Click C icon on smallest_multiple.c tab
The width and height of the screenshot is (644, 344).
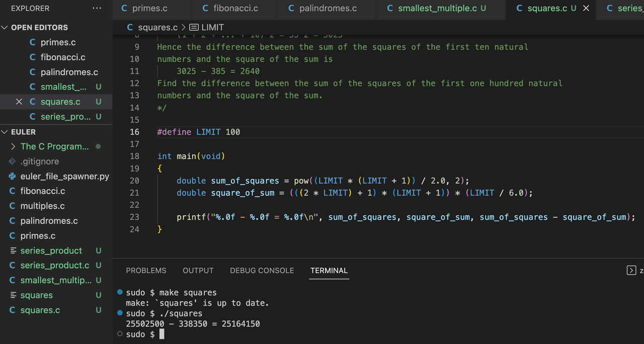(390, 9)
